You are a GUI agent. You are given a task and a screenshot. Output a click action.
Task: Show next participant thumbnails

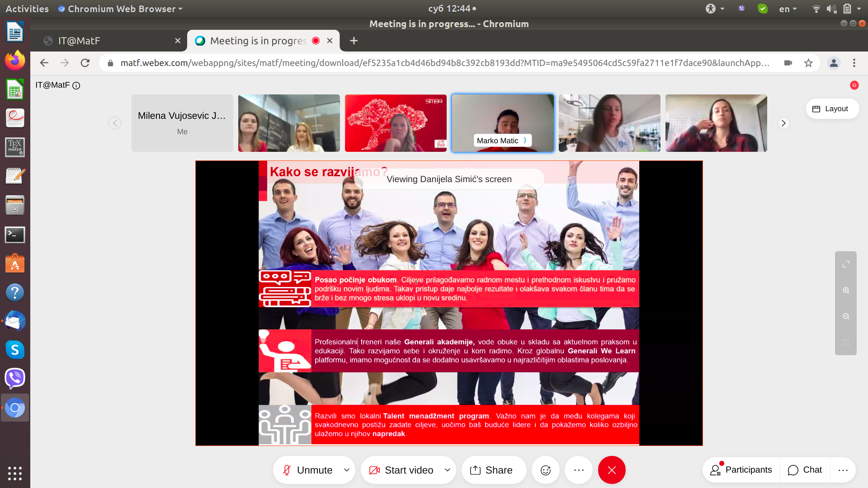783,123
